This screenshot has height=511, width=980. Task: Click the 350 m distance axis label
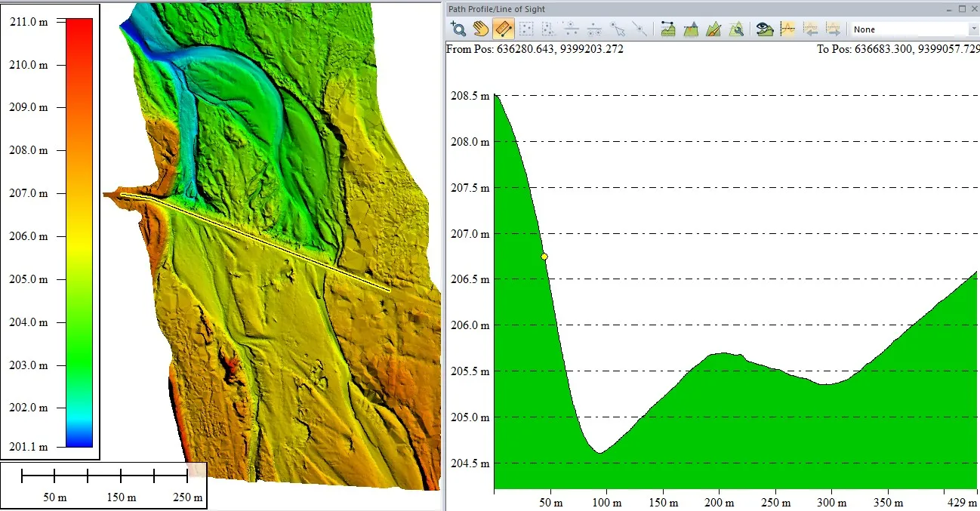tap(889, 502)
